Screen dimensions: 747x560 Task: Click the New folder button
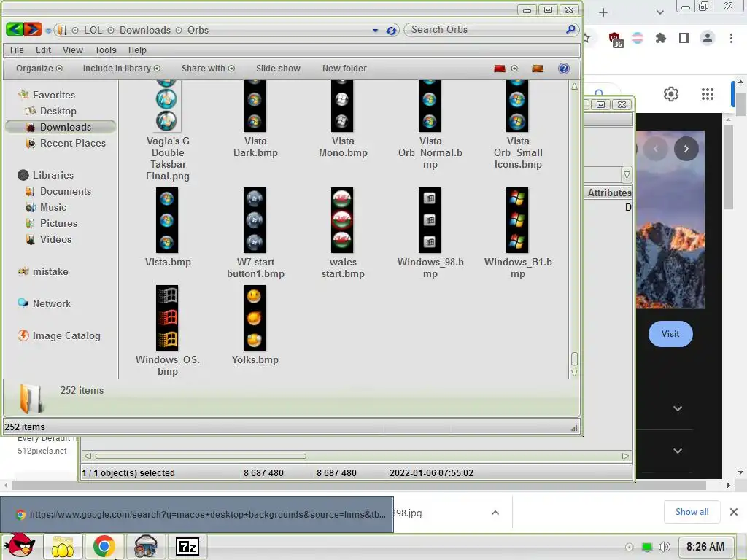(x=344, y=69)
